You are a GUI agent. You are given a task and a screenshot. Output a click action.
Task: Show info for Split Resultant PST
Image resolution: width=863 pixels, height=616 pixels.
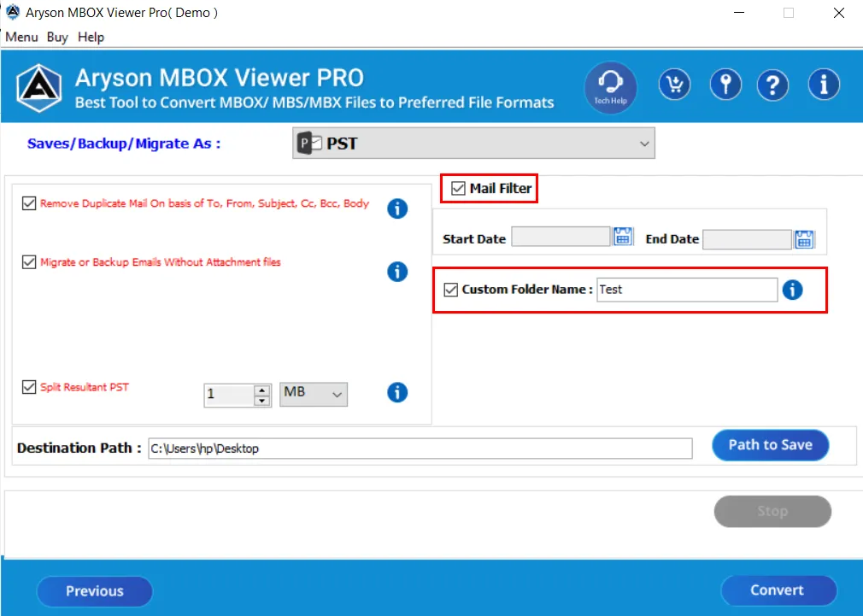click(397, 392)
